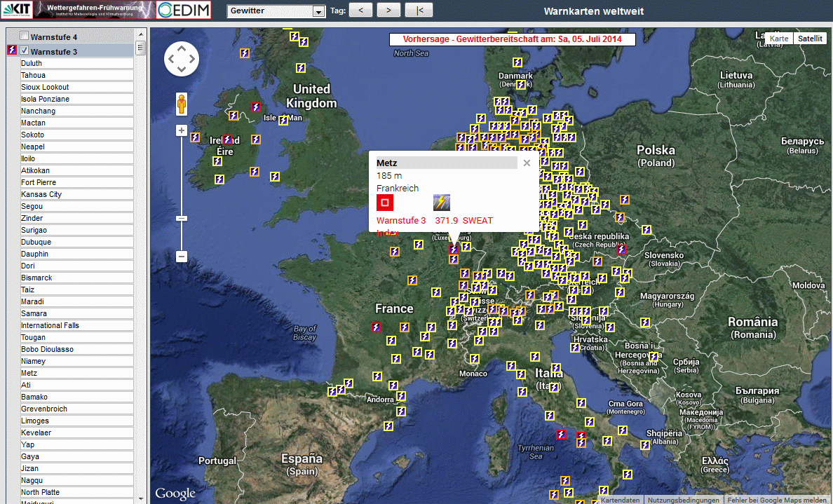Click the thunderstorm image in Metz popup
Screen dimensions: 833x504
[x=442, y=203]
